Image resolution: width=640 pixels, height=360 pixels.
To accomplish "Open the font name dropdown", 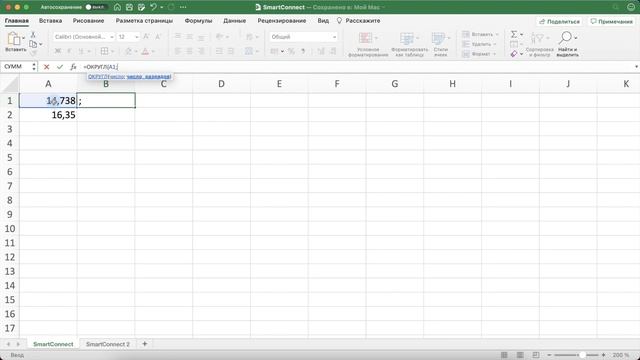I will [x=112, y=37].
